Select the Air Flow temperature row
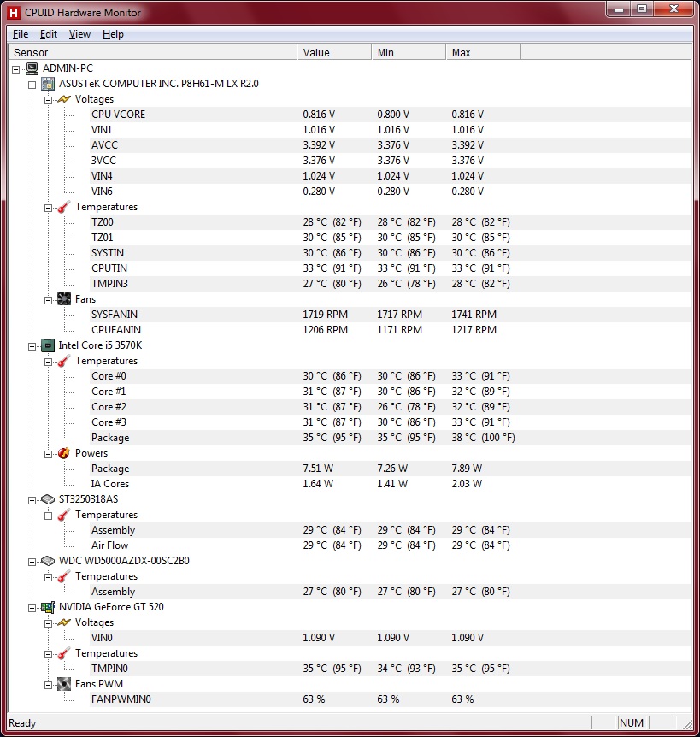 point(390,545)
